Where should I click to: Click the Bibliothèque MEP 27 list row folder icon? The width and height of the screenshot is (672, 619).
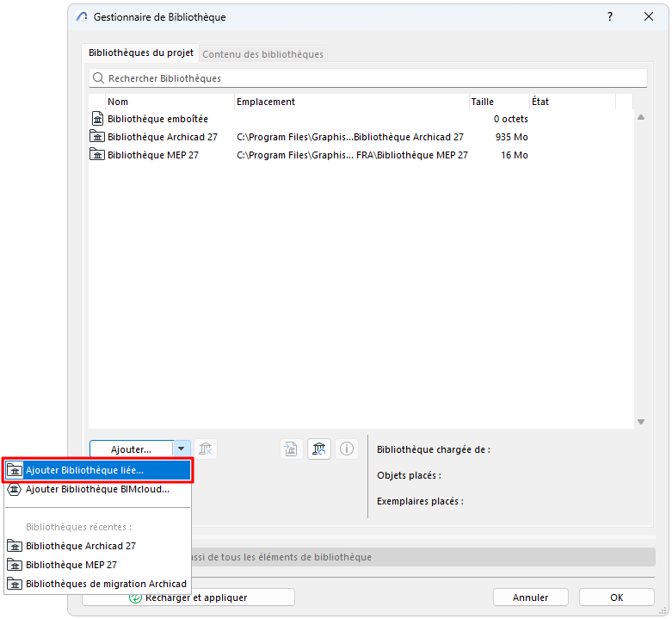(x=97, y=154)
